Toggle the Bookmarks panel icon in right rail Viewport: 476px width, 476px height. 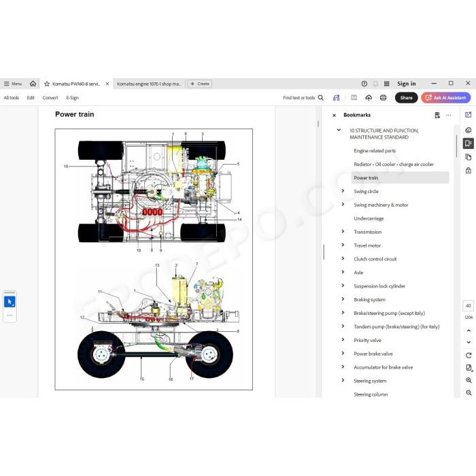[x=468, y=143]
